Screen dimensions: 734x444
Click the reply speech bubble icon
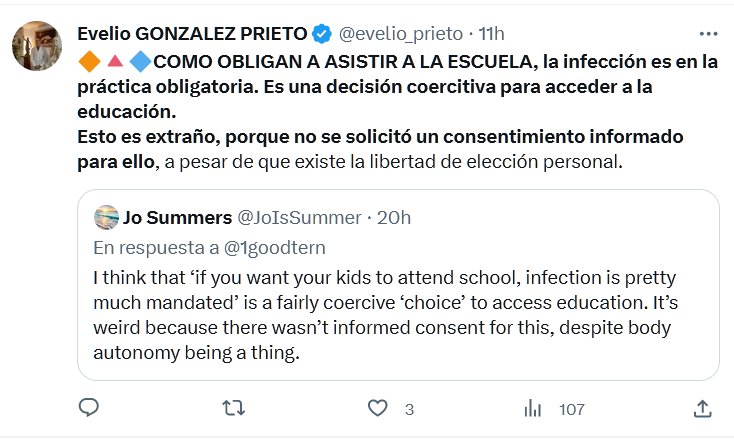(89, 408)
